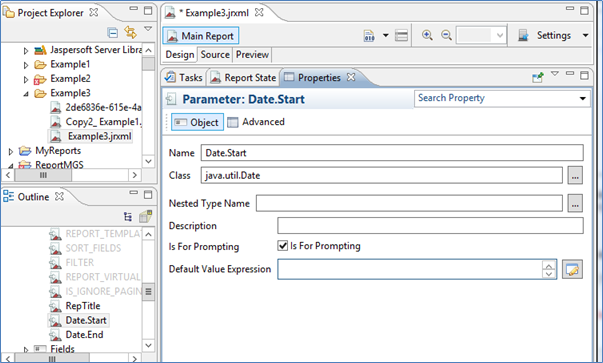Open the Search Property dropdown
The height and width of the screenshot is (363, 603).
pos(583,99)
